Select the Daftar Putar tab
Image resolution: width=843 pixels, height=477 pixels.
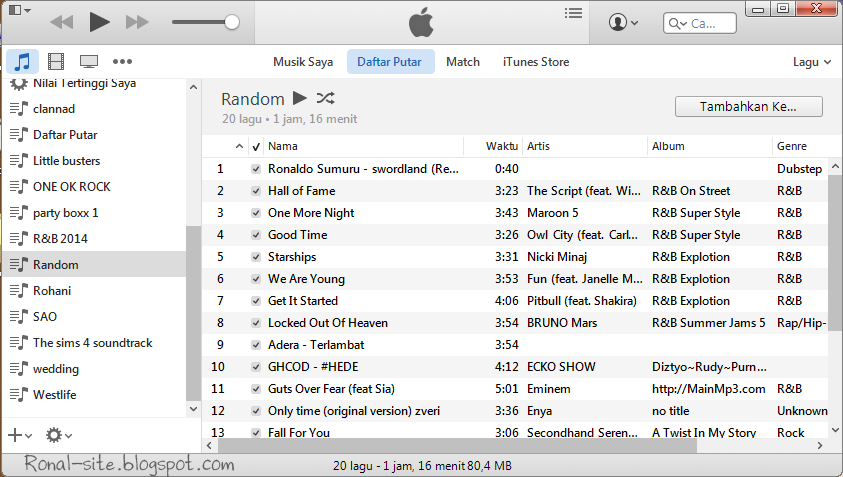[x=389, y=62]
